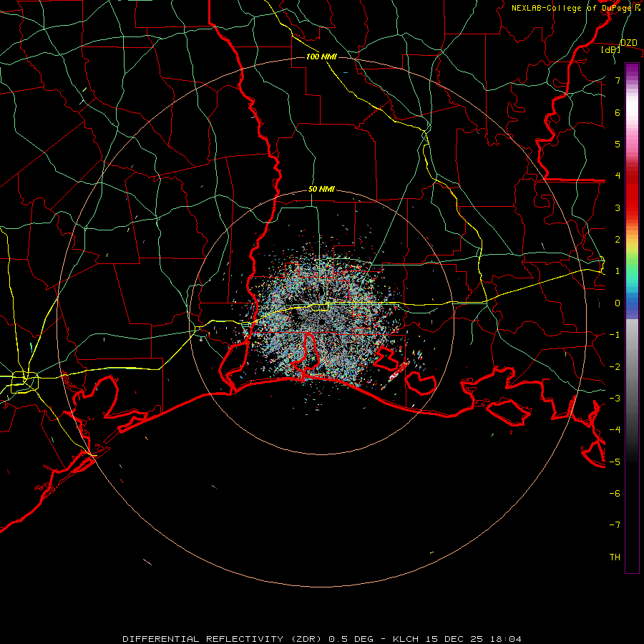The image size is (644, 644).
Task: Click "(ZDR)" in the bottom caption
Action: (x=306, y=639)
